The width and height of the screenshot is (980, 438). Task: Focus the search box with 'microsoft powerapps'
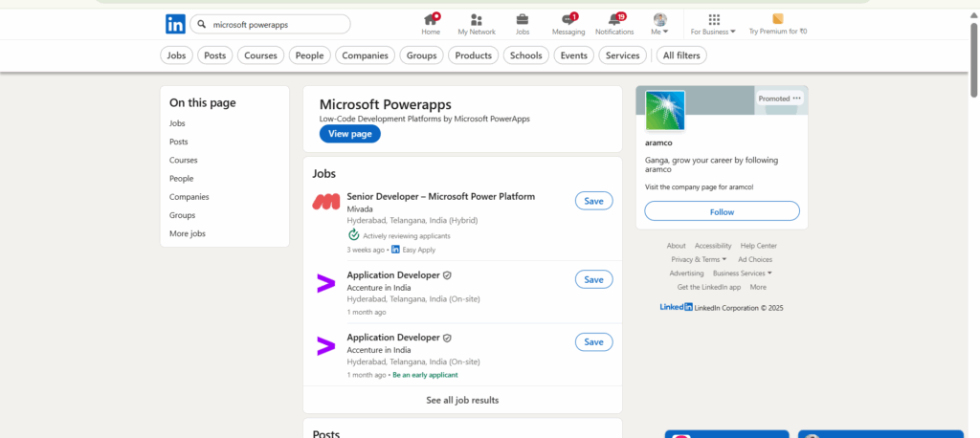[270, 24]
